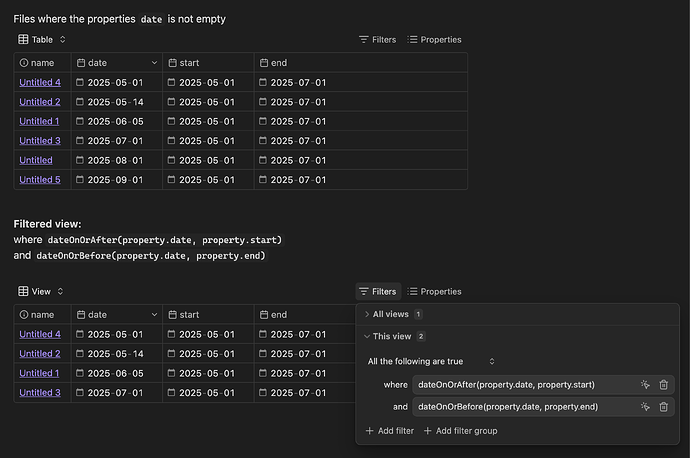
Task: Click the This view count badge 2
Action: [x=421, y=336]
